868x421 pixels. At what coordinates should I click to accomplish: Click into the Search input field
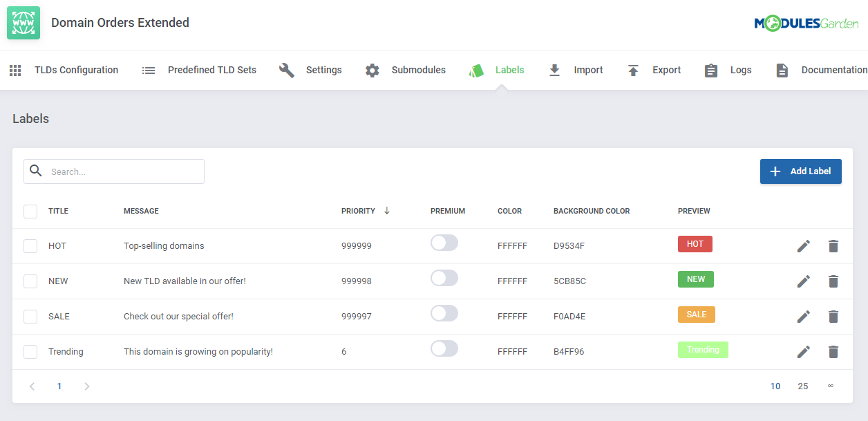pyautogui.click(x=114, y=171)
